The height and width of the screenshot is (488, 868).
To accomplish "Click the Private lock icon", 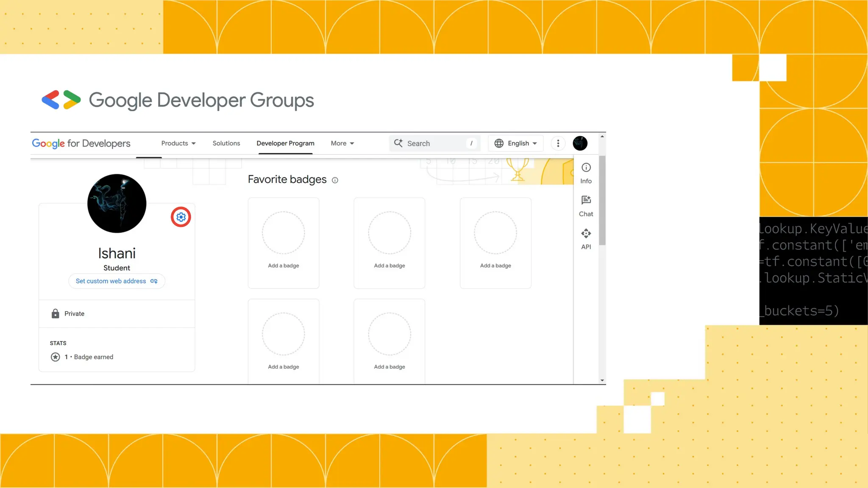I will (x=55, y=313).
